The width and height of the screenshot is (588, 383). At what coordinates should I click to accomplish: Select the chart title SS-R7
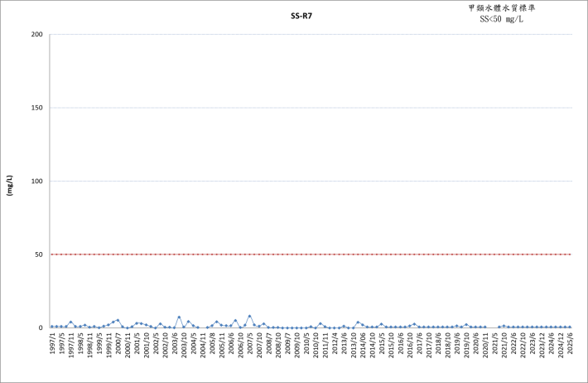pyautogui.click(x=301, y=16)
